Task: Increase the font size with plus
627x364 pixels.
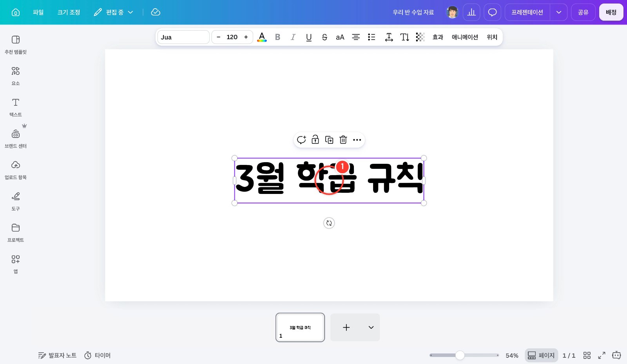Action: tap(246, 37)
